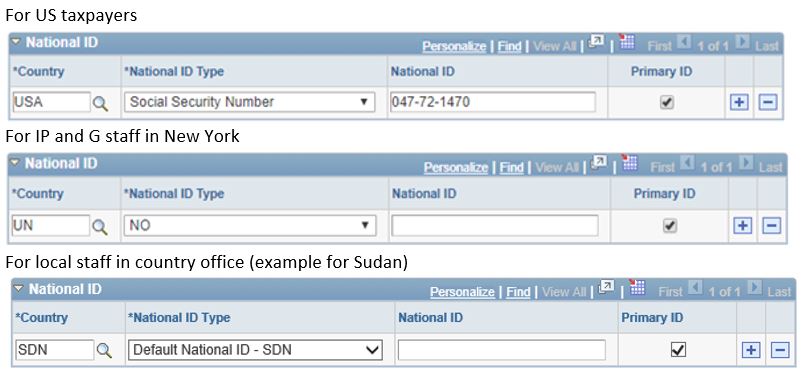812x383 pixels.
Task: Add a row in the USA National ID grid
Action: 739,102
